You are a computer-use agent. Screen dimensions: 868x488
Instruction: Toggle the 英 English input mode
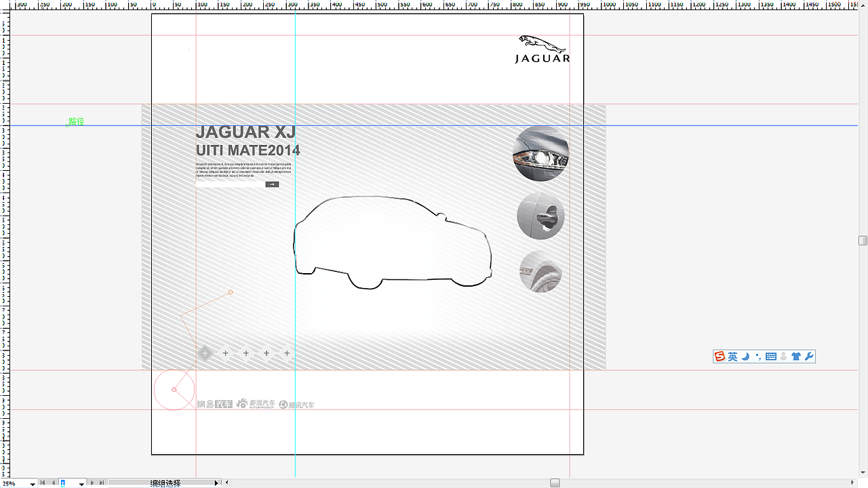(732, 357)
